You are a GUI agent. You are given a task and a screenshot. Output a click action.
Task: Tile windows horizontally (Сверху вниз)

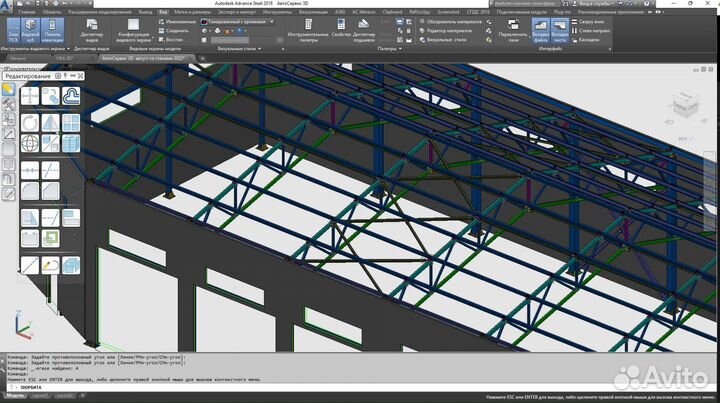pos(588,22)
